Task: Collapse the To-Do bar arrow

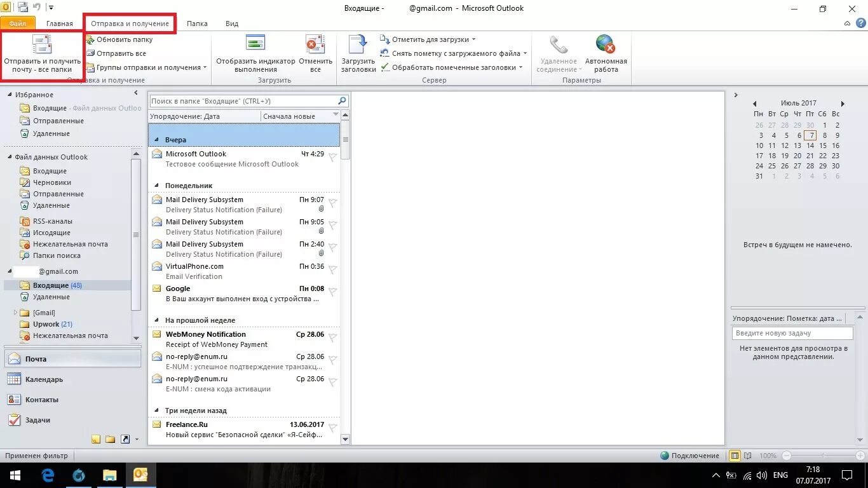Action: click(736, 95)
